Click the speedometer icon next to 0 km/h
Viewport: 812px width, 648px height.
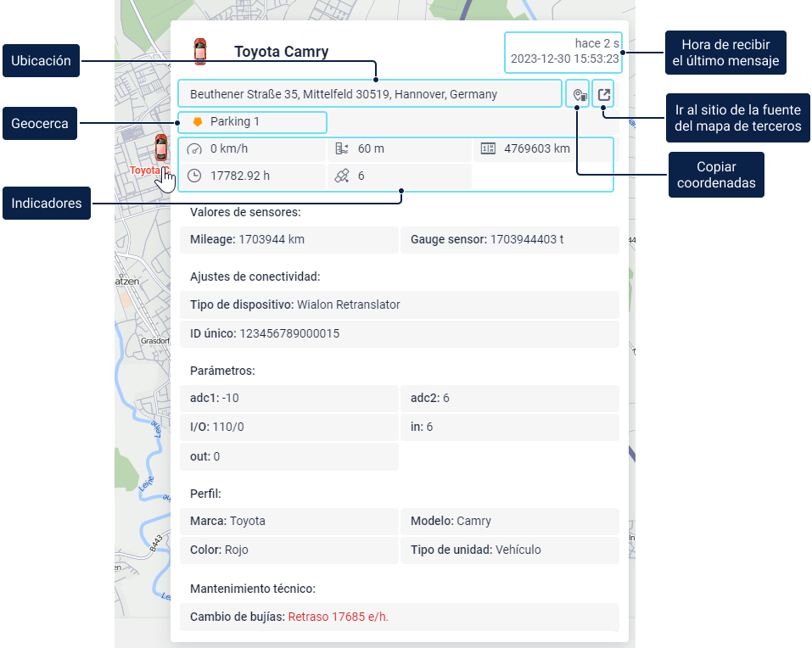194,149
